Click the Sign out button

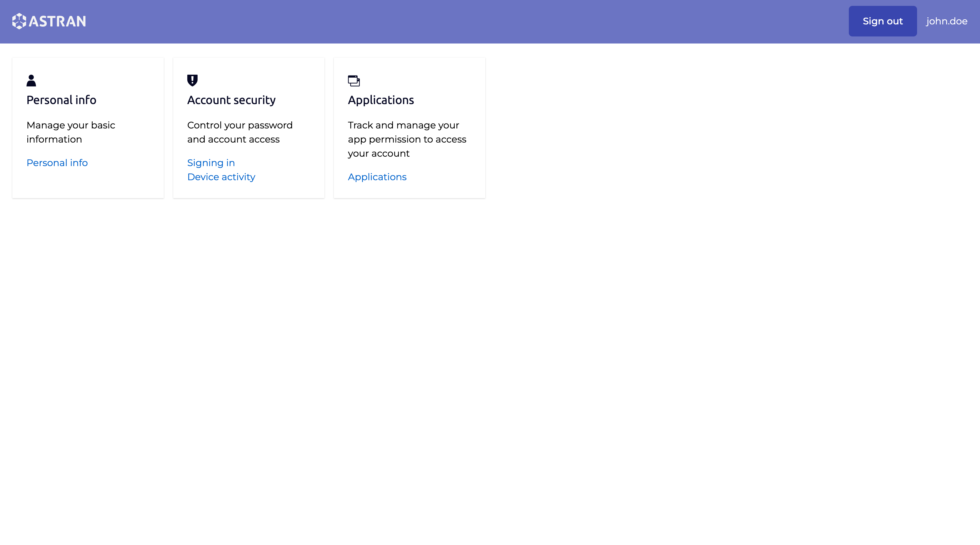point(883,21)
